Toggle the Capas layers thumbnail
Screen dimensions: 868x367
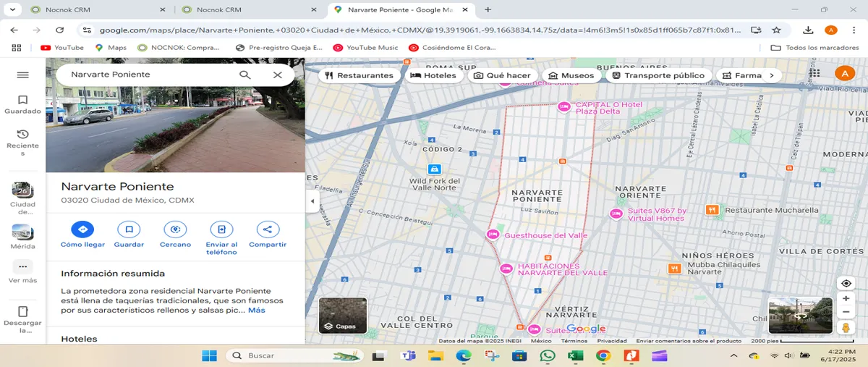pos(343,316)
